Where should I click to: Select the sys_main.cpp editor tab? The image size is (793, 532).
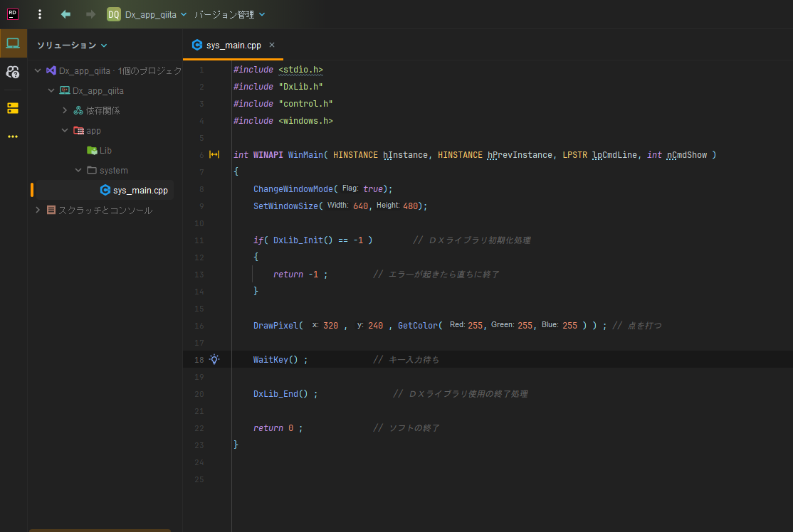pos(233,44)
